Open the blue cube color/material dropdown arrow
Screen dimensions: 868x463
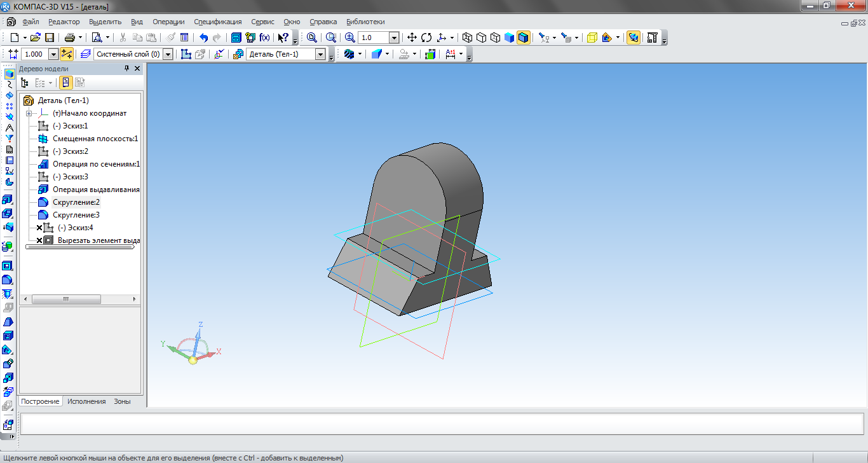coord(387,55)
